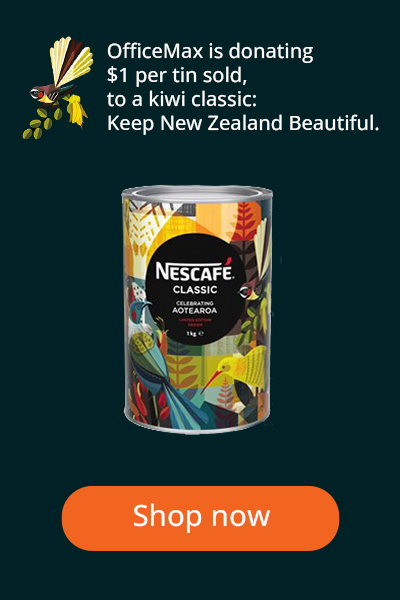
Task: Click the black circular label on the tin
Action: tap(195, 292)
